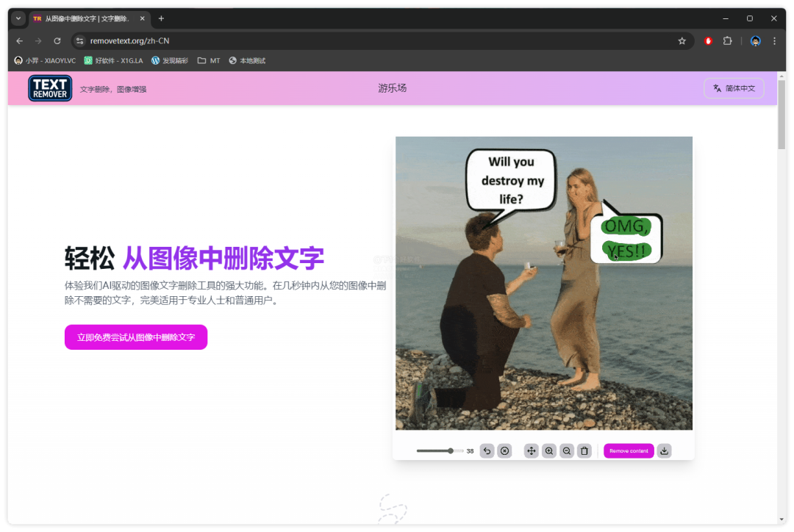This screenshot has height=532, width=794.
Task: Open a new tab with the plus button
Action: [x=161, y=18]
